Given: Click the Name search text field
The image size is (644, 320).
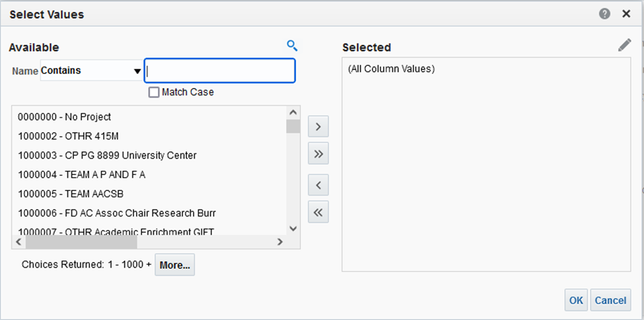Looking at the screenshot, I should (219, 71).
